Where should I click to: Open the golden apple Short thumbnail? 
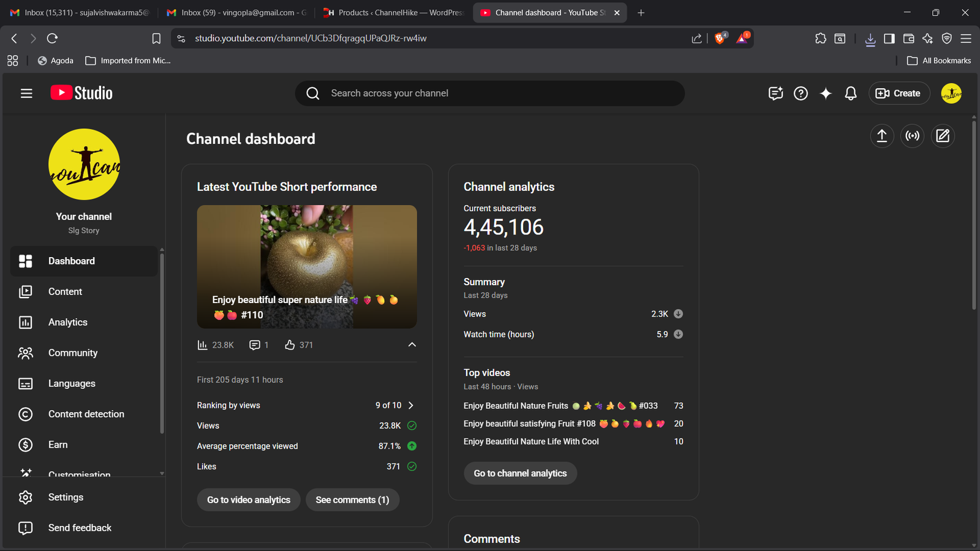point(306,266)
